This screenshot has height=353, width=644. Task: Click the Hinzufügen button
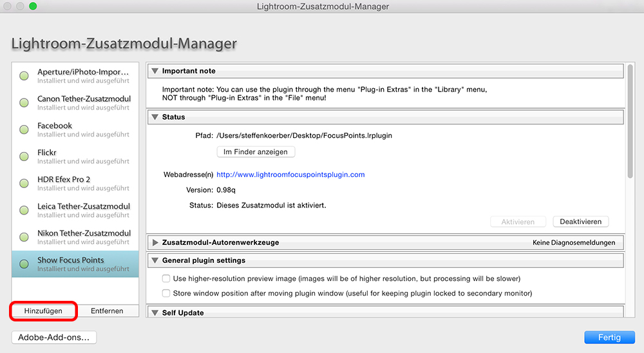(43, 311)
